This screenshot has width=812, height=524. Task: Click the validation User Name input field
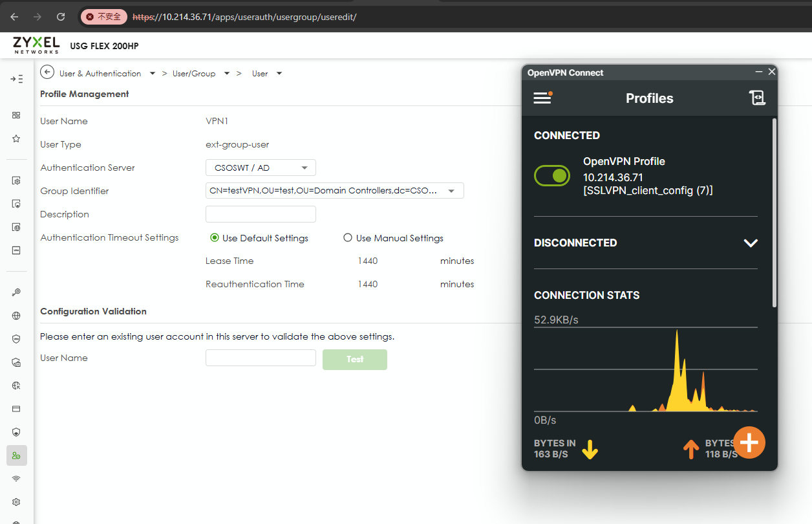261,358
